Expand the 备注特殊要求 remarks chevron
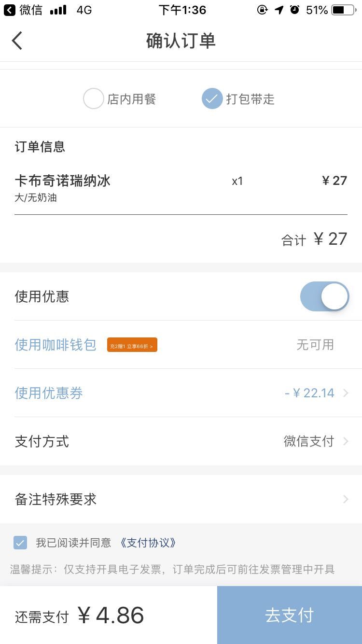Screen dimensions: 362x644 [346, 499]
